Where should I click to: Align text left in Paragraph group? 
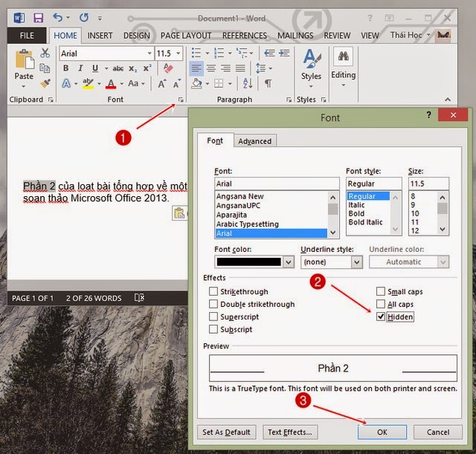pyautogui.click(x=196, y=68)
